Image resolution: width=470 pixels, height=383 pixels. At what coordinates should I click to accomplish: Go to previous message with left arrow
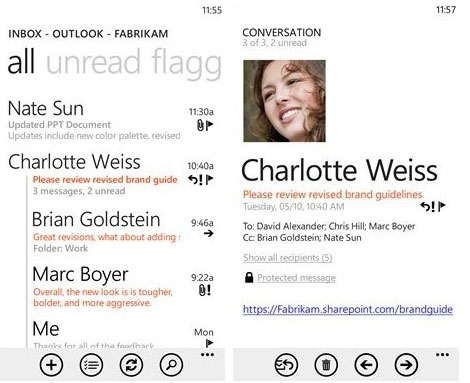coord(366,365)
